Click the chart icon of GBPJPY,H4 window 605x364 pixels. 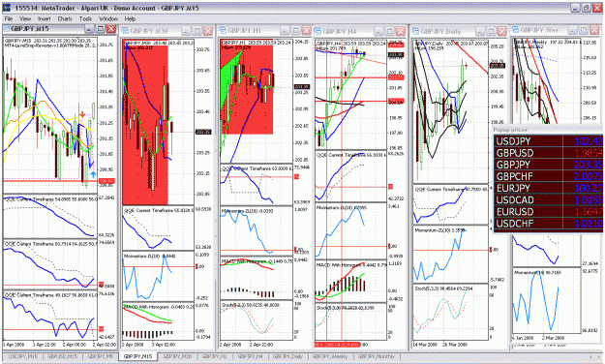pyautogui.click(x=318, y=31)
